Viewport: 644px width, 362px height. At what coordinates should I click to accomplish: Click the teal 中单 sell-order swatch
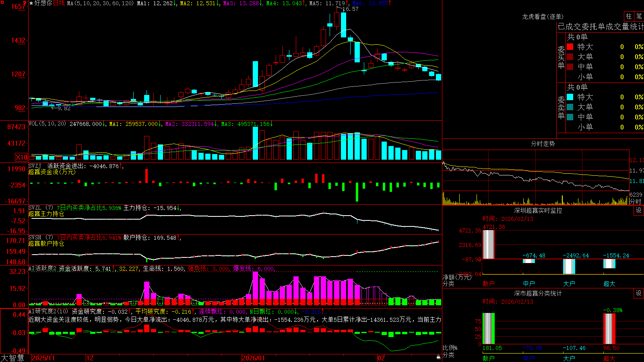570,117
